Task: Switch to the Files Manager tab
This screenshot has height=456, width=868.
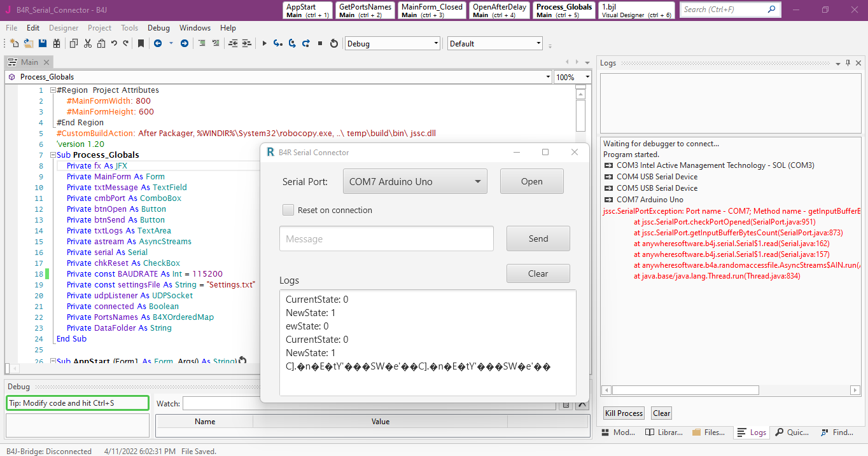Action: pos(708,432)
